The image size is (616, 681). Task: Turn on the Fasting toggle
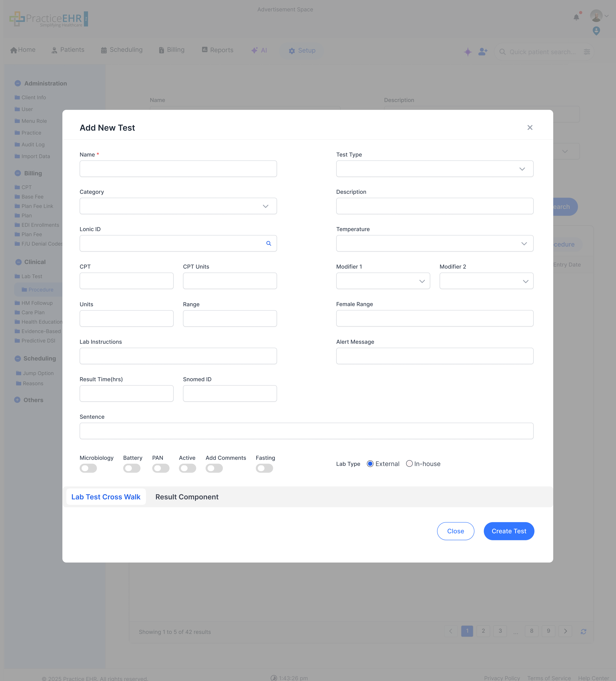(264, 468)
